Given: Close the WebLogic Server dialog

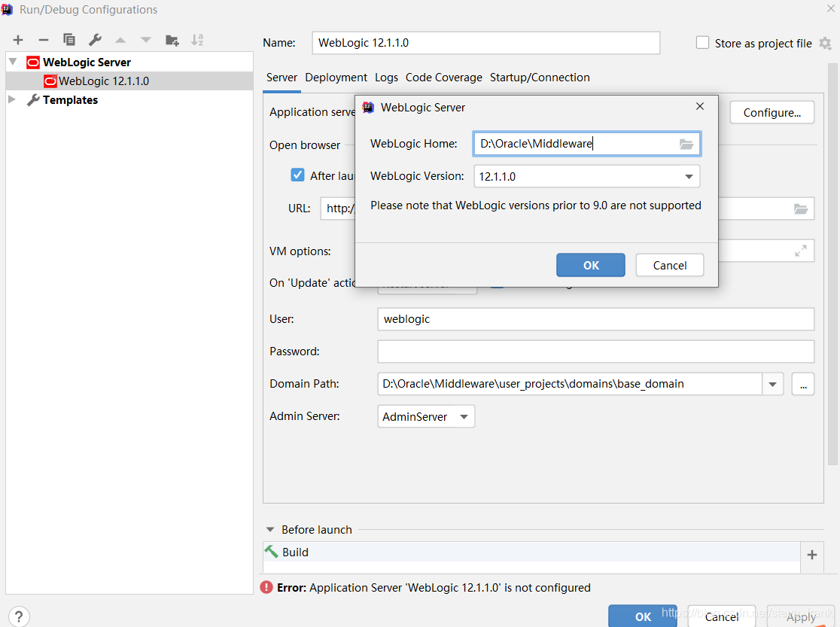Looking at the screenshot, I should (700, 106).
